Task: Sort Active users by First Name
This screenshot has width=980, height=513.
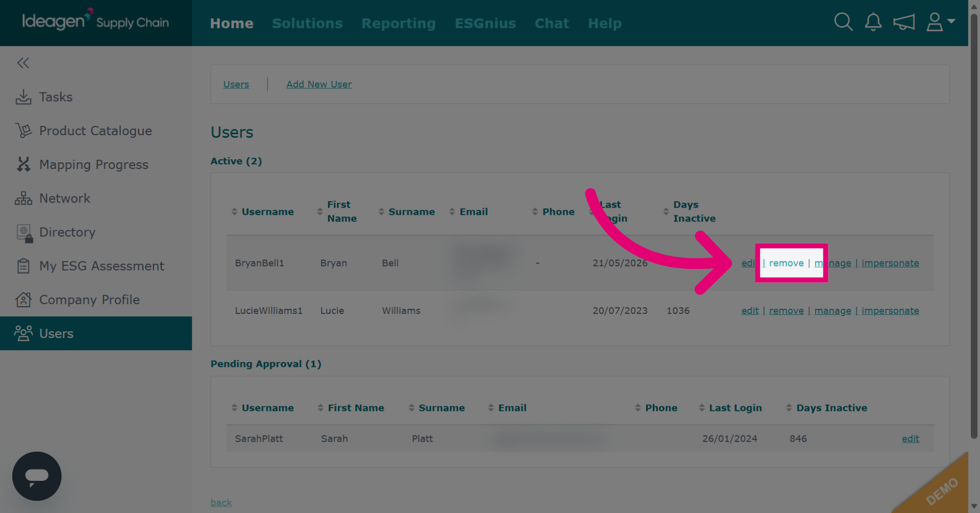Action: [x=337, y=211]
